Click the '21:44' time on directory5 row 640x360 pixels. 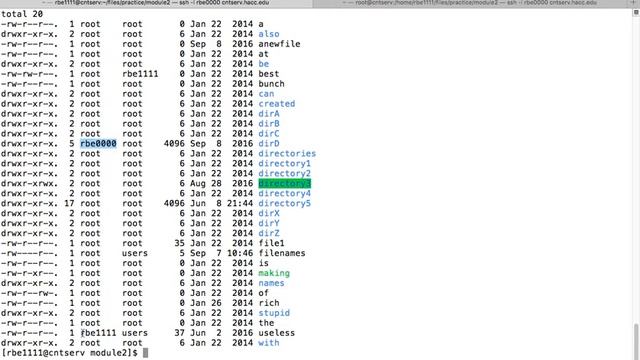tap(240, 204)
